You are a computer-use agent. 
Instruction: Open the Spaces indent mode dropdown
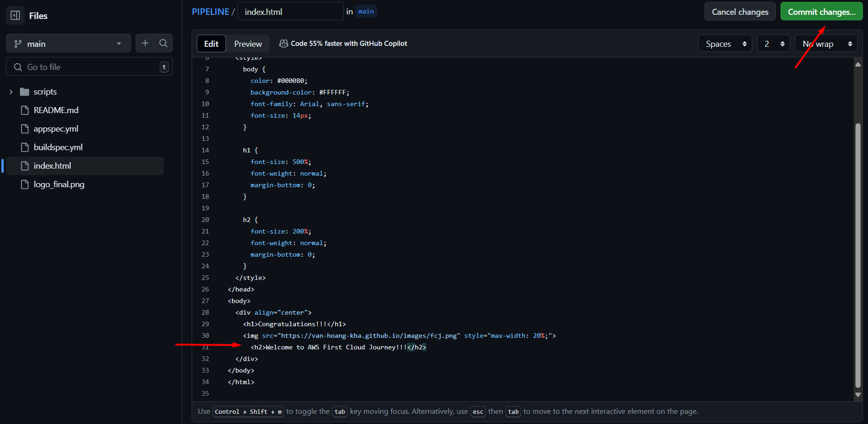pyautogui.click(x=725, y=44)
